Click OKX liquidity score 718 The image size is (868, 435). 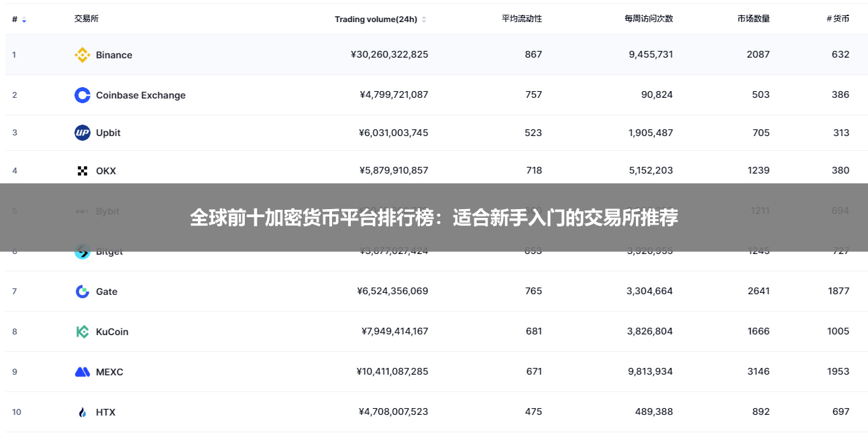click(534, 170)
